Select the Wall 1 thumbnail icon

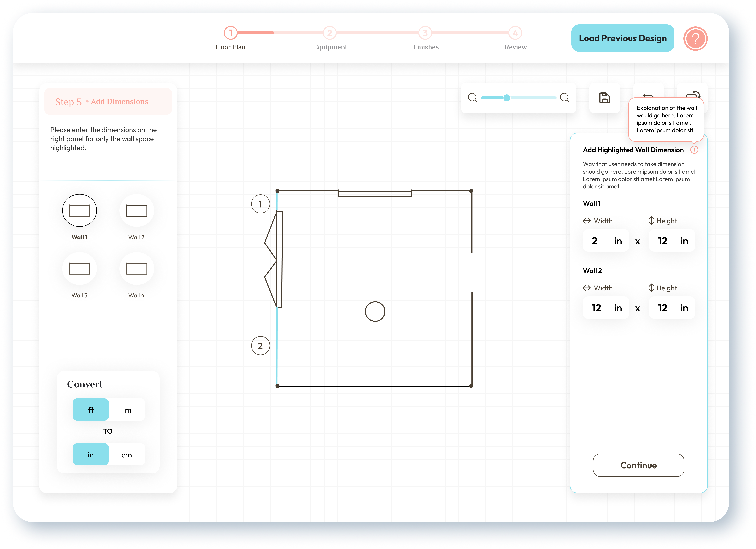pos(79,211)
